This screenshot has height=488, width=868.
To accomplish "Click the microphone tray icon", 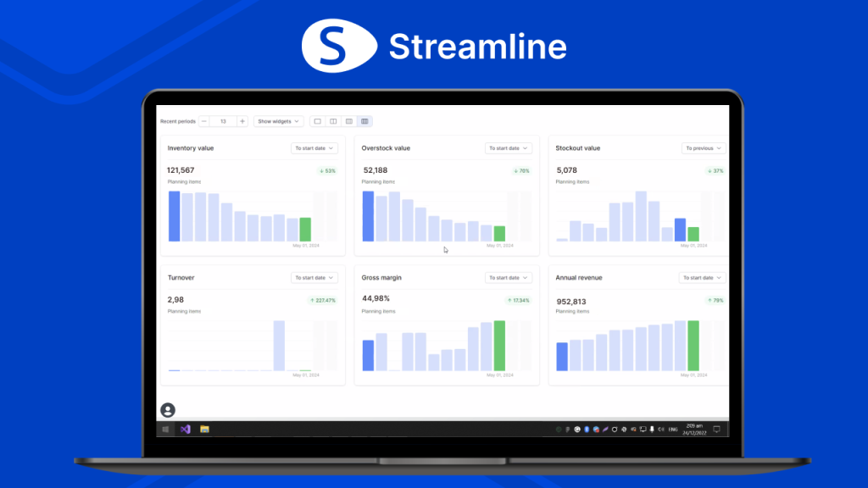I will tap(652, 430).
